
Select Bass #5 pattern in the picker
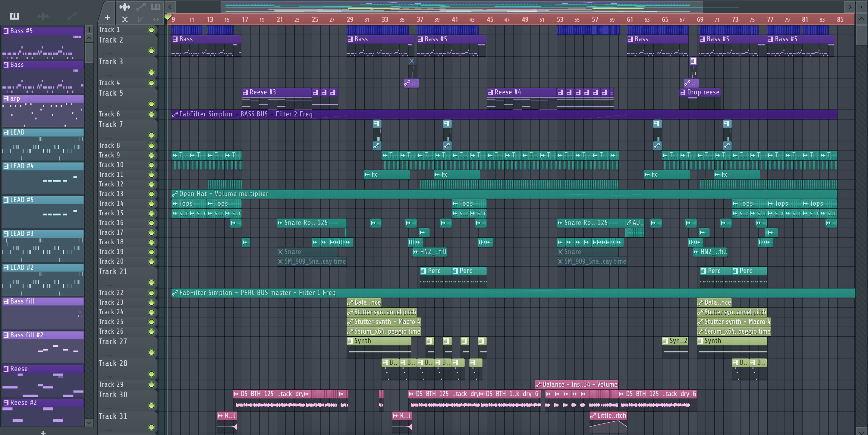pos(43,43)
